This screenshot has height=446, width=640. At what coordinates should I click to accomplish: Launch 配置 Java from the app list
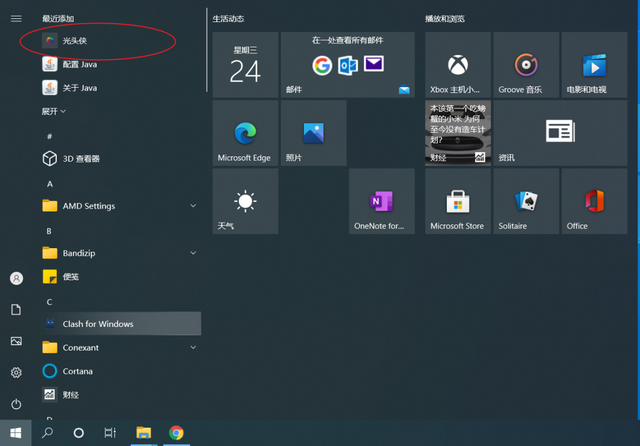[x=120, y=64]
